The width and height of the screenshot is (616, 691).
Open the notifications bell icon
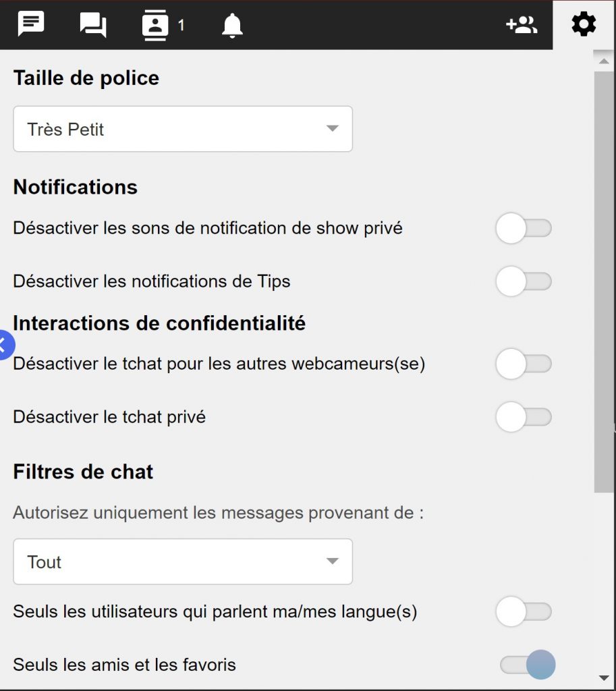coord(232,26)
